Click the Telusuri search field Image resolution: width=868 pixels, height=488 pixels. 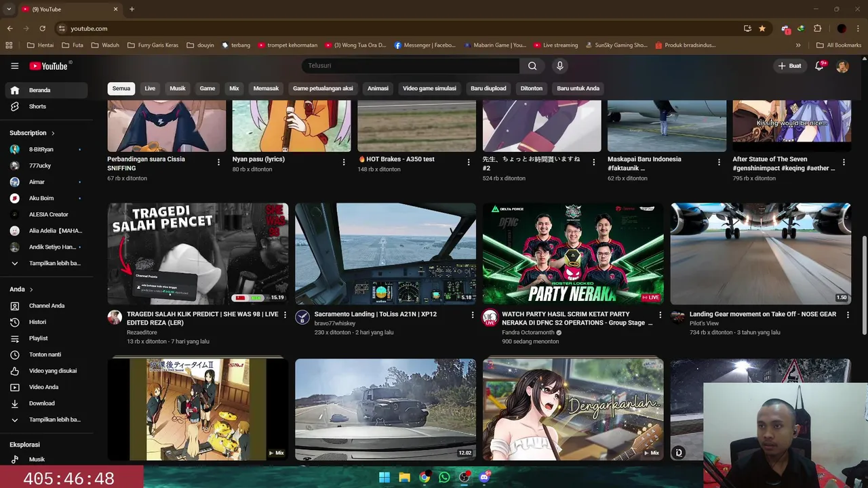coord(410,66)
